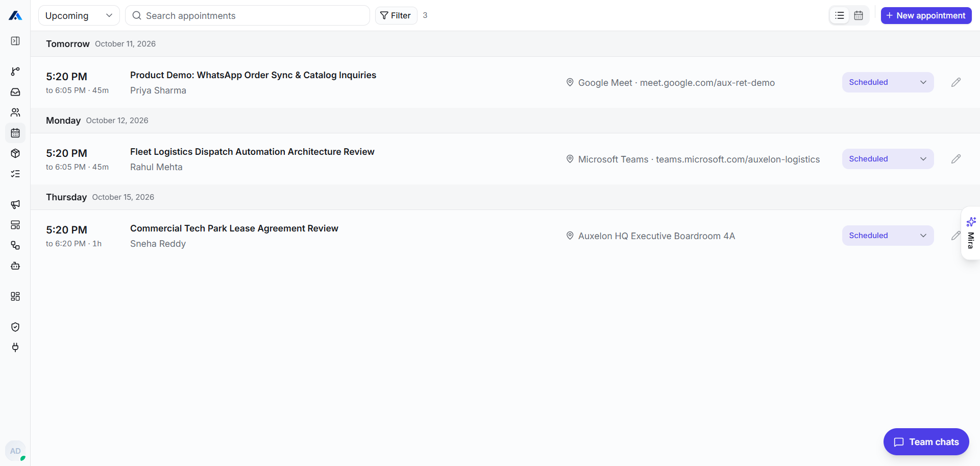This screenshot has height=466, width=980.
Task: Select contact name Rahul Mehta
Action: tap(156, 167)
